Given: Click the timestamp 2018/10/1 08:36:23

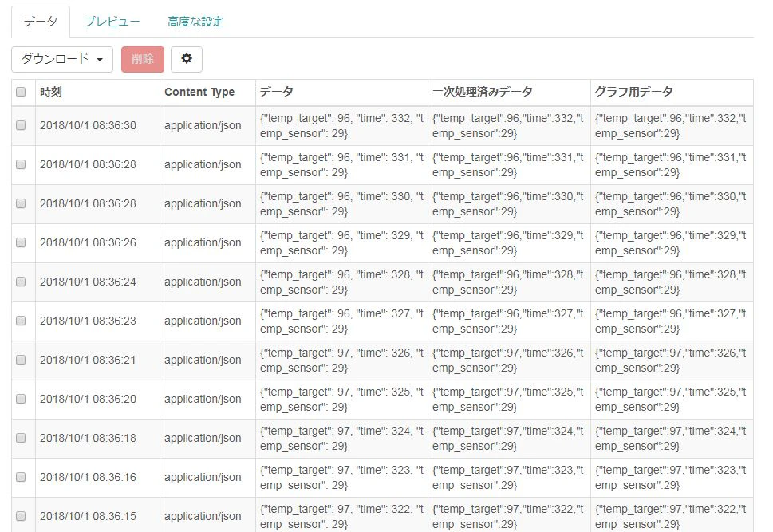Looking at the screenshot, I should click(88, 321).
